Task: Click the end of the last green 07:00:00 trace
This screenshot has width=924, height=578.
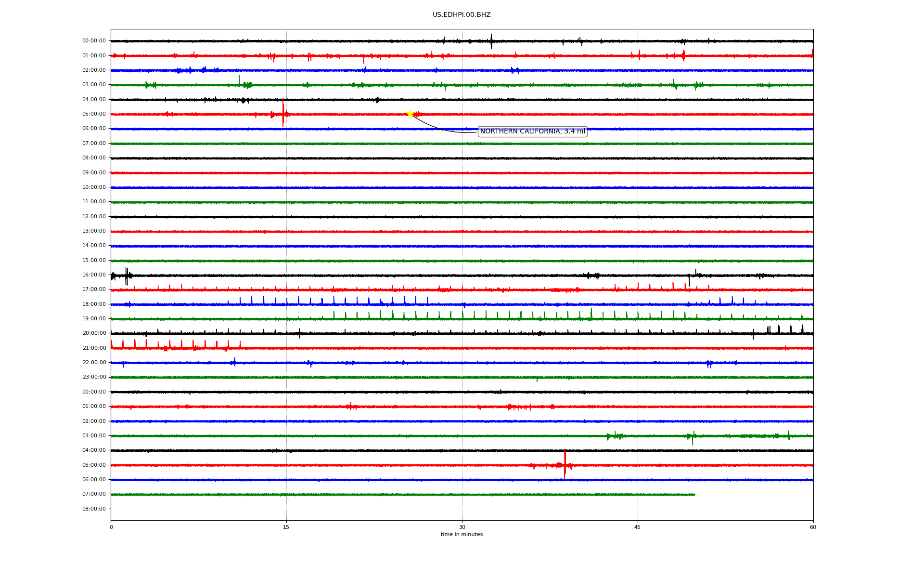Action: point(694,494)
